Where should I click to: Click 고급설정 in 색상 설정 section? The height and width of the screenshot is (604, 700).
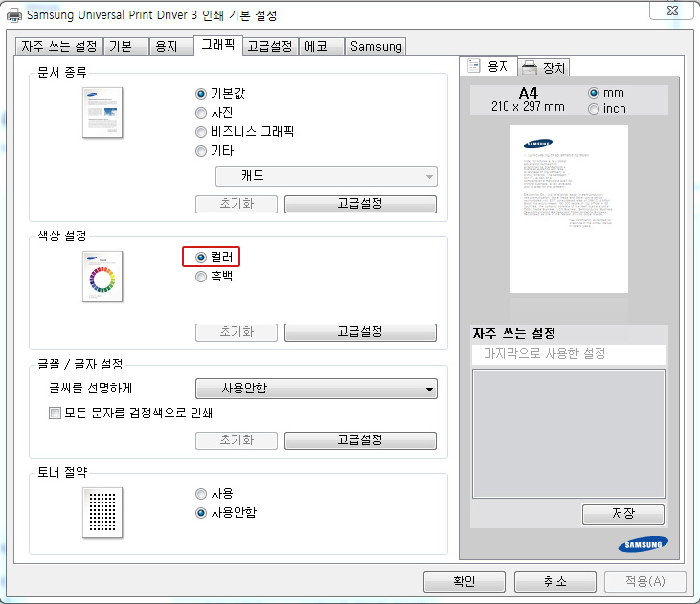(360, 332)
